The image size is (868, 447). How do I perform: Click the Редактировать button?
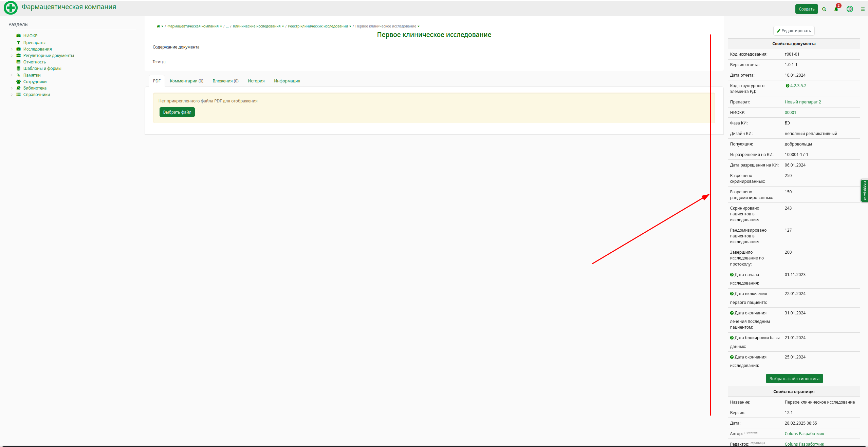794,31
